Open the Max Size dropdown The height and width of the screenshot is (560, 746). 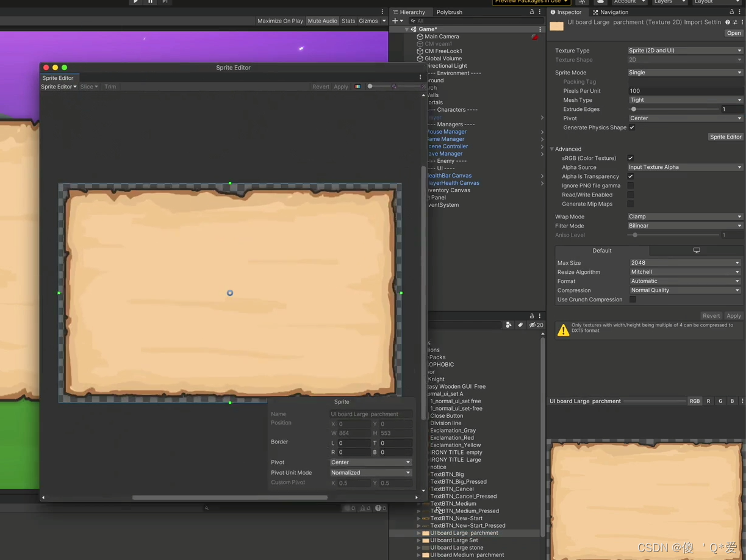(x=685, y=263)
